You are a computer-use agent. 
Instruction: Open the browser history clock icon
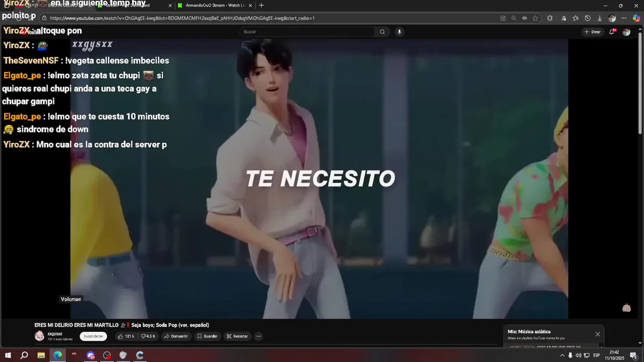[x=588, y=18]
